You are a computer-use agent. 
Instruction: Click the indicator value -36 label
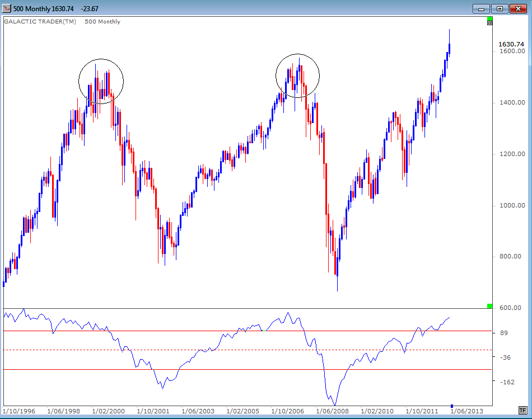point(506,357)
